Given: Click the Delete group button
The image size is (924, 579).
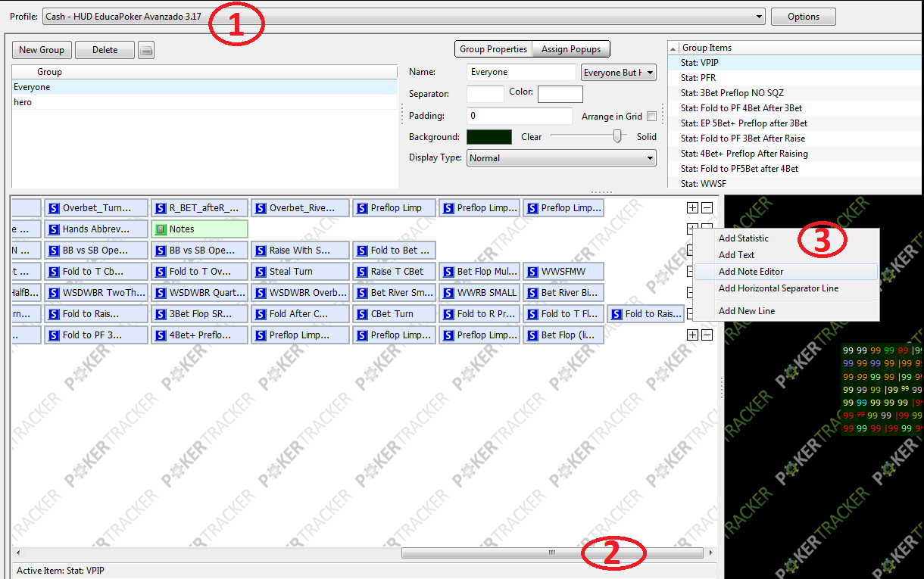Looking at the screenshot, I should click(x=105, y=50).
